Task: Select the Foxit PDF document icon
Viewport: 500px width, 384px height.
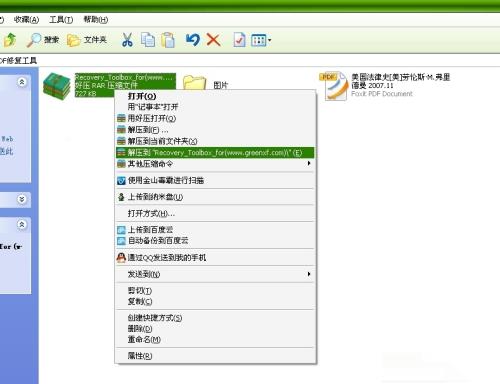Action: click(x=334, y=86)
